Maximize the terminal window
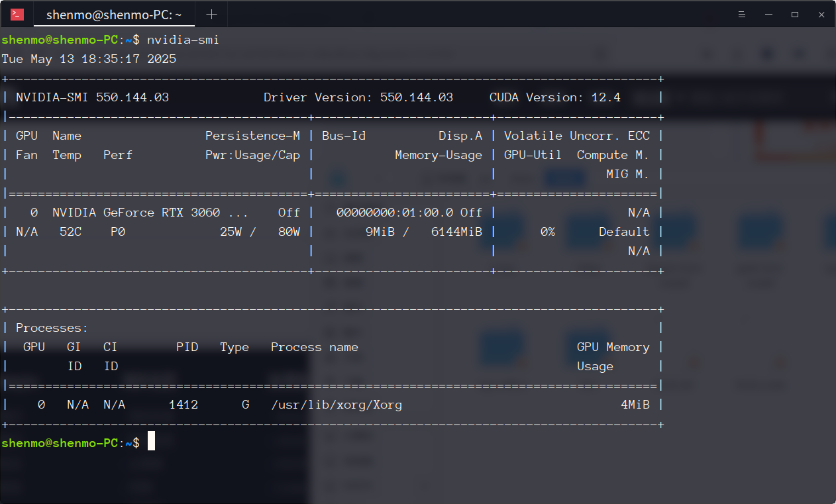 [795, 14]
